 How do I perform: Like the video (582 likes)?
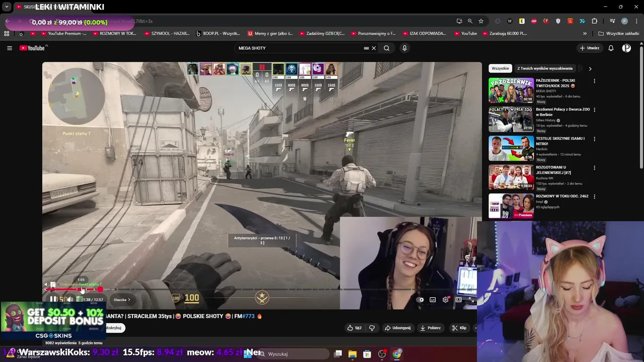(x=354, y=328)
